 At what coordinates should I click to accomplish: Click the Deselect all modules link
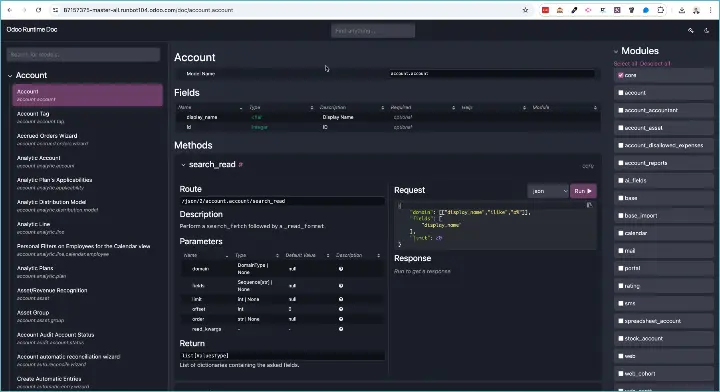click(654, 64)
